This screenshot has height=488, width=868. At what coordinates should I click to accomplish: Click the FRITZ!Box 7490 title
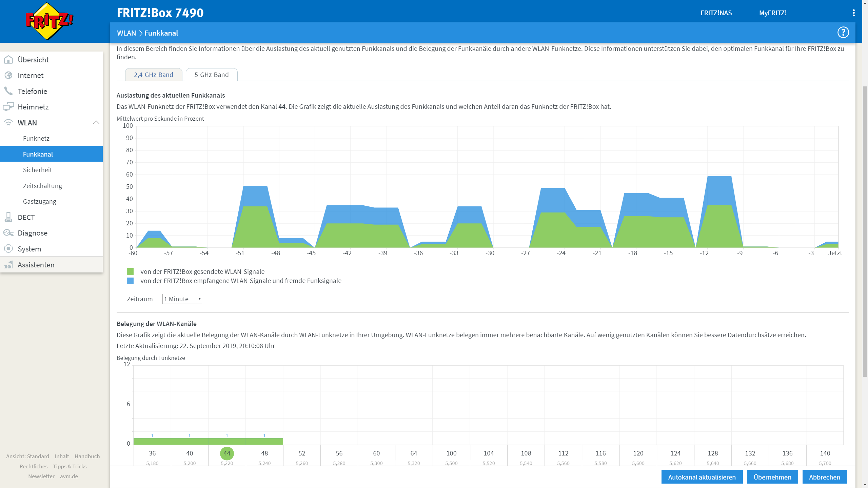[x=160, y=13]
